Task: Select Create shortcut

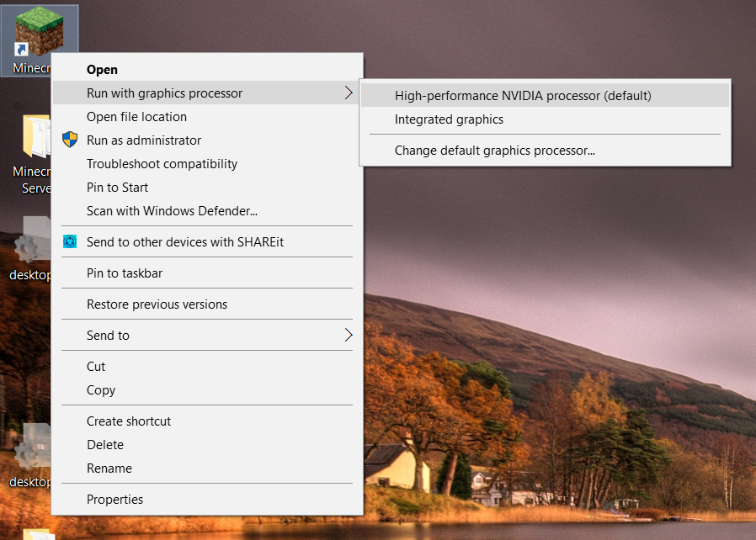Action: click(207, 421)
